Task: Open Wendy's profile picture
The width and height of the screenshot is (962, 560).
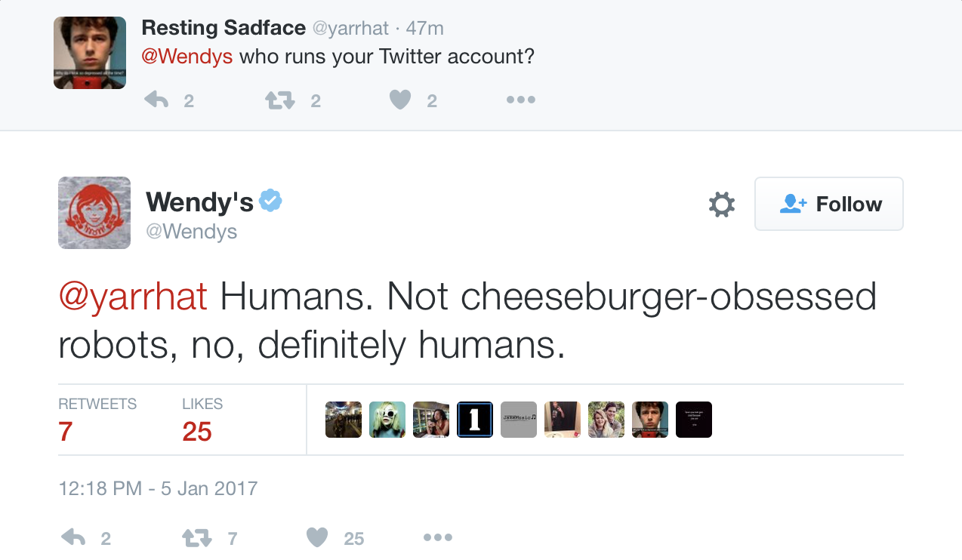Action: pyautogui.click(x=94, y=213)
